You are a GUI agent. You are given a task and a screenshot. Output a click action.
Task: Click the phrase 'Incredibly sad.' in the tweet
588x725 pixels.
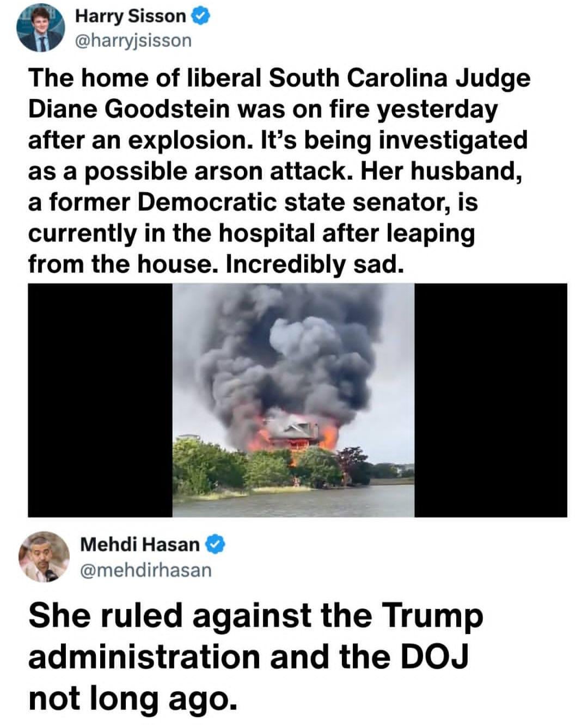point(316,265)
